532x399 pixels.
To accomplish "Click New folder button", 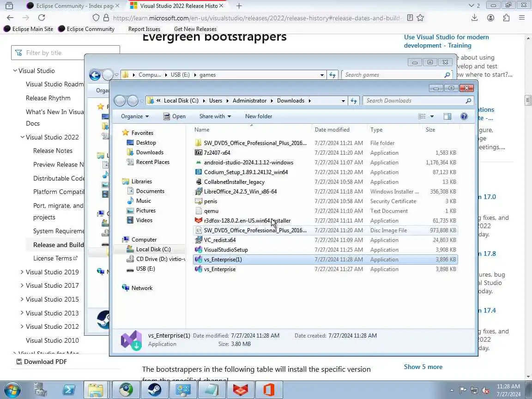I will coord(259,116).
